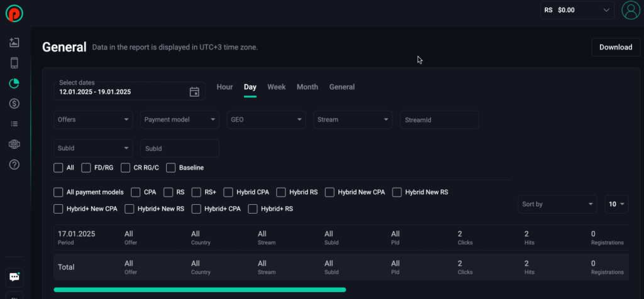Click the red P logo icon
The height and width of the screenshot is (299, 644).
[x=14, y=12]
